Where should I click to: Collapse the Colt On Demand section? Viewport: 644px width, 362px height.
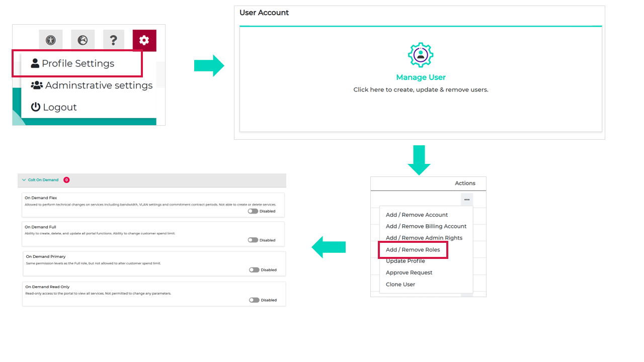click(24, 180)
